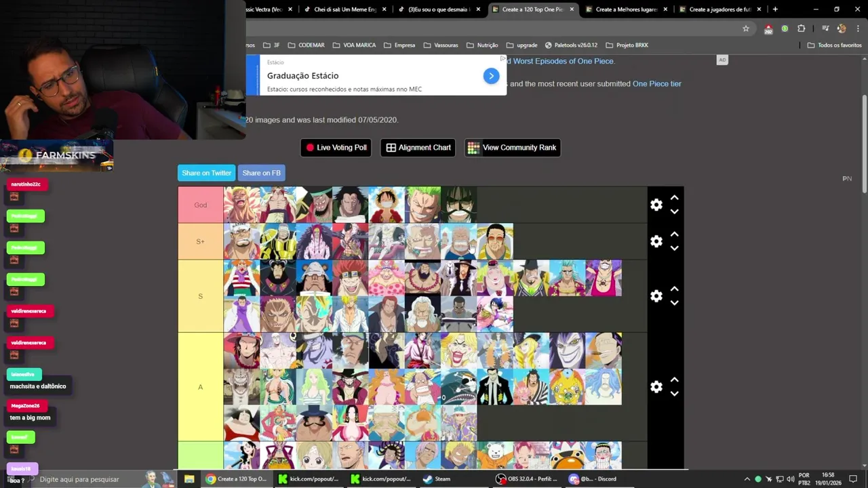Open a new browser tab
This screenshot has height=488, width=868.
coord(775,9)
